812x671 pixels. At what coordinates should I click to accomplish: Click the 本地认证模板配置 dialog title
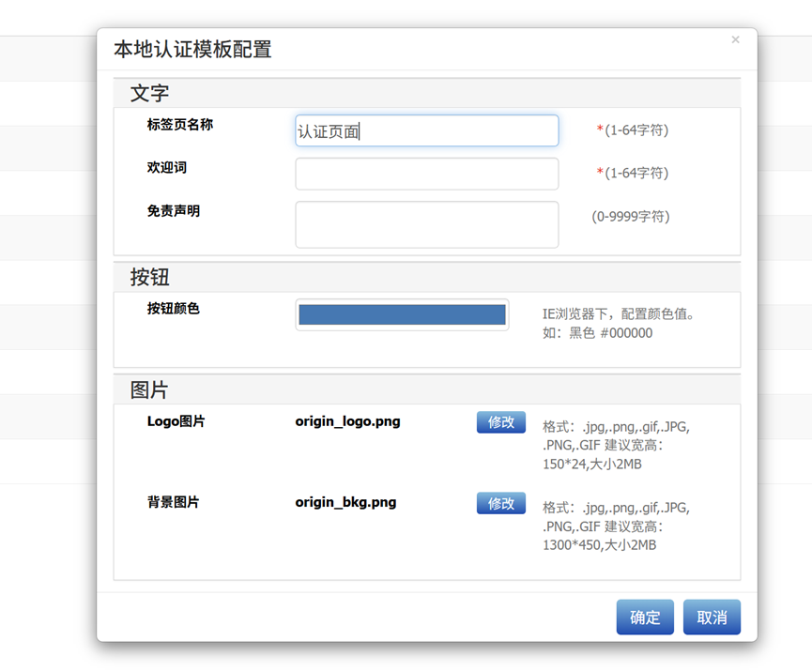coord(192,50)
